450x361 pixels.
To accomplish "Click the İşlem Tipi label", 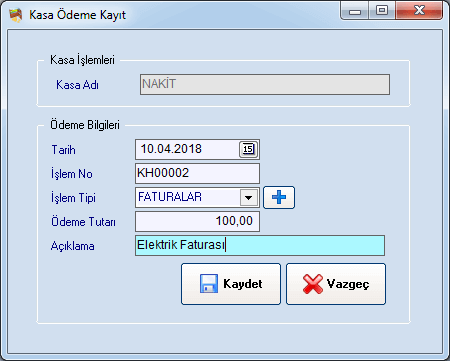I will (x=73, y=198).
